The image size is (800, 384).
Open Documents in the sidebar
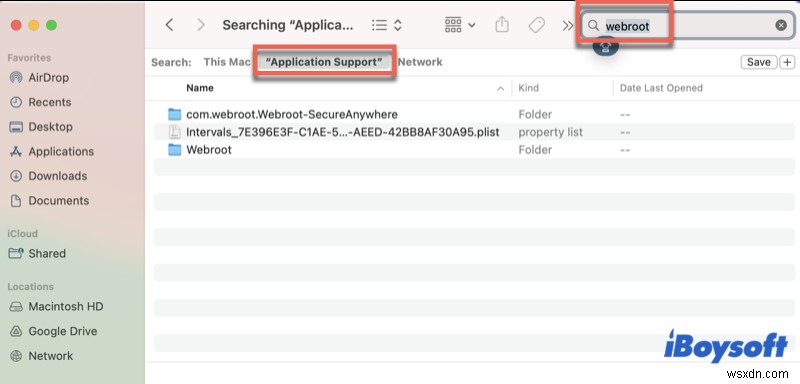(x=49, y=200)
